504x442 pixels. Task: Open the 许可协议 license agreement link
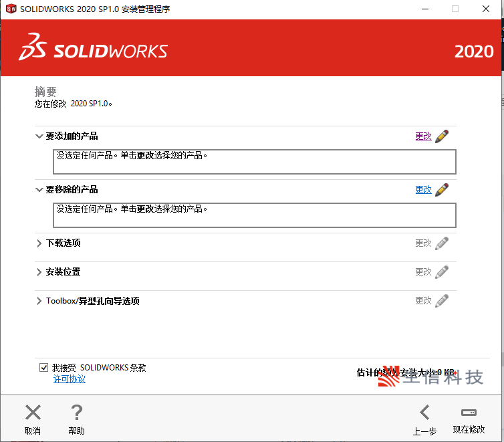(70, 379)
